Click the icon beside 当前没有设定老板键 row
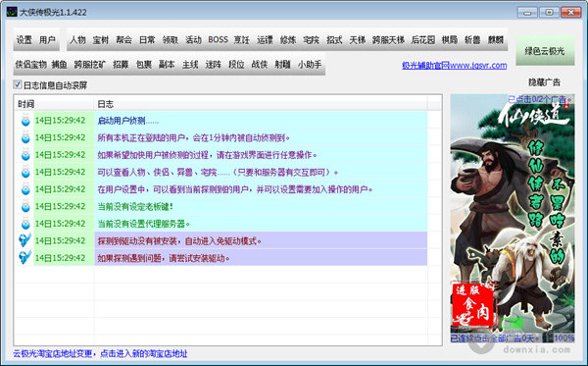588x366 pixels. click(x=25, y=207)
